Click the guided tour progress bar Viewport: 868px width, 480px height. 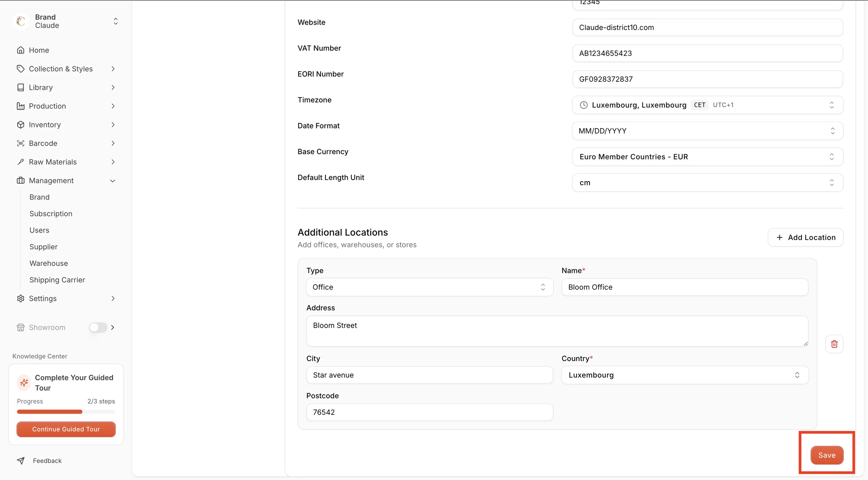pyautogui.click(x=66, y=412)
